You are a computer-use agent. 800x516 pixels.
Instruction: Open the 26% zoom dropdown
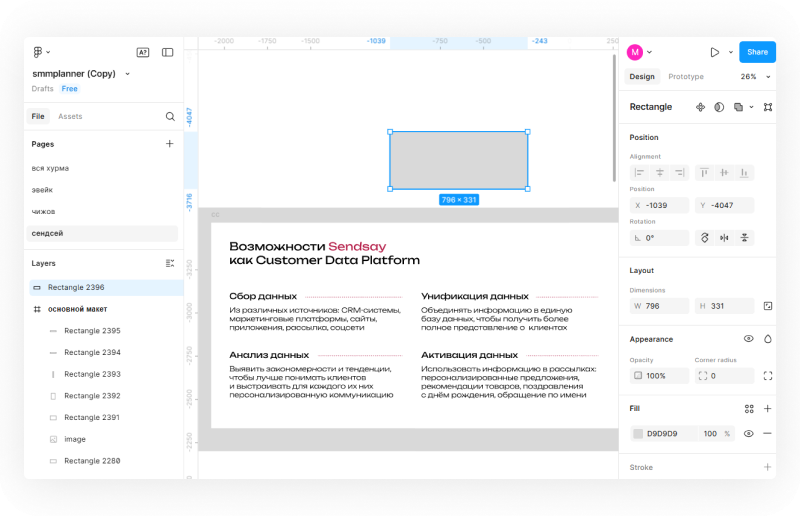pos(768,77)
